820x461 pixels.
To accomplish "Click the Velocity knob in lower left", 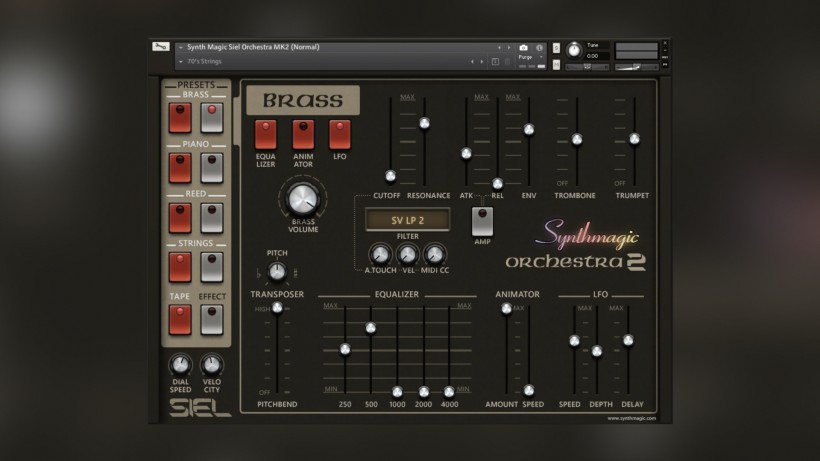I will [211, 364].
